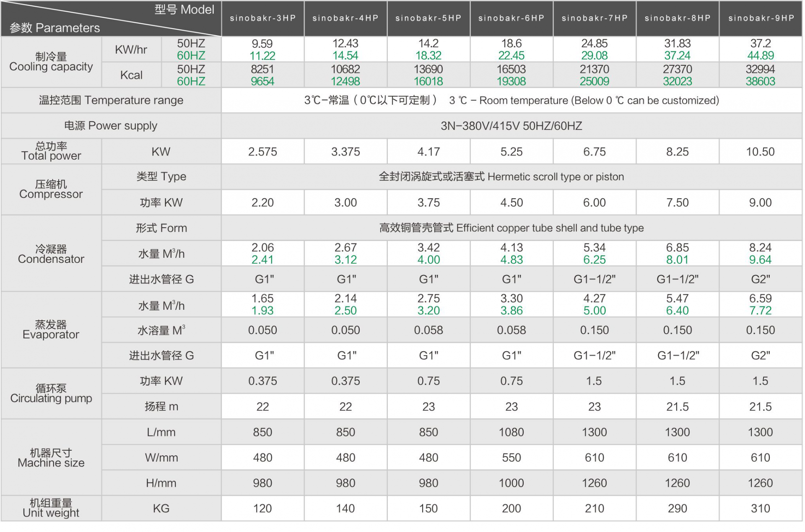Select unit weight value 140
805x532 pixels.
[345, 509]
